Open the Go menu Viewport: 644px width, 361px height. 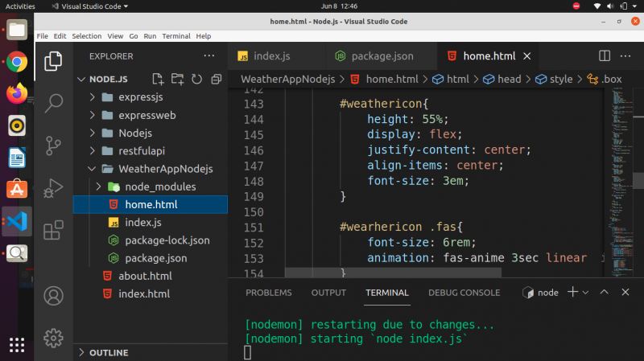coord(134,36)
